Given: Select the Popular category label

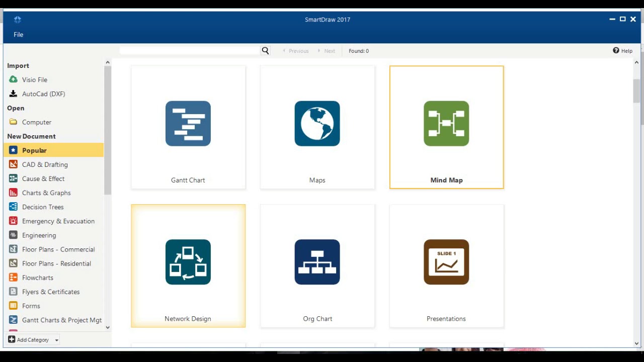Looking at the screenshot, I should click(x=34, y=150).
